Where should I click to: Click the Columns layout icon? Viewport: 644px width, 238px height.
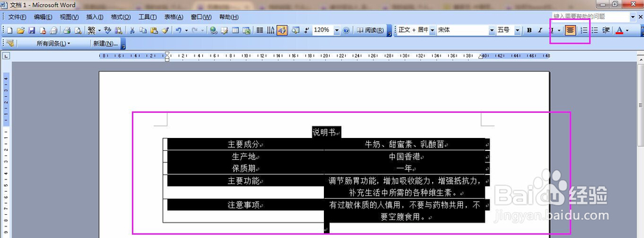260,30
